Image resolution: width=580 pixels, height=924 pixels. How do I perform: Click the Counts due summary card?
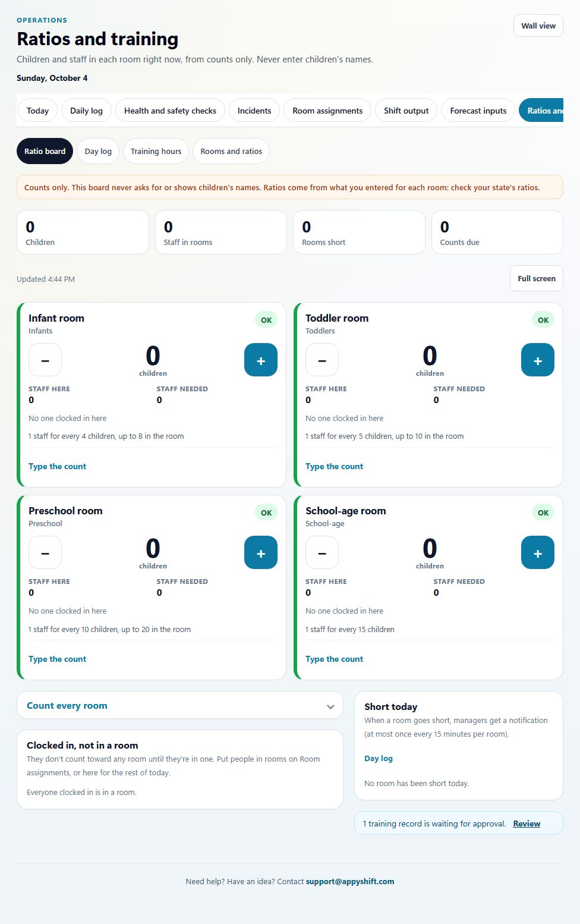click(x=497, y=232)
